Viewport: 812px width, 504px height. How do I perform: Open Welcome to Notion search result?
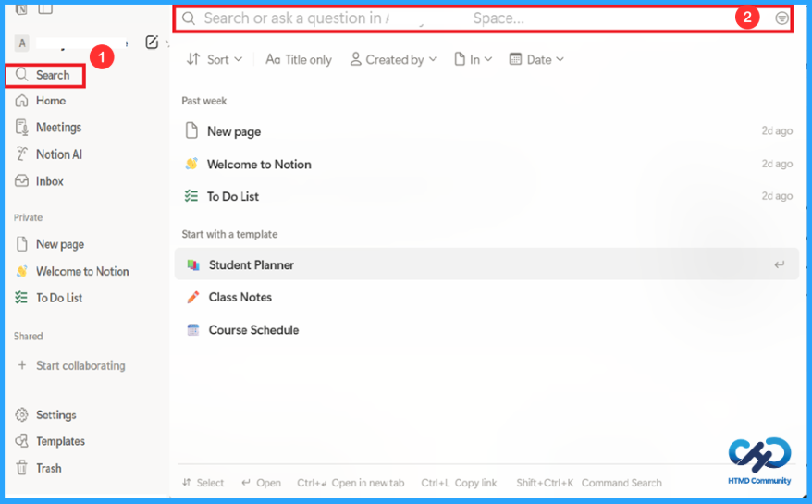486,165
